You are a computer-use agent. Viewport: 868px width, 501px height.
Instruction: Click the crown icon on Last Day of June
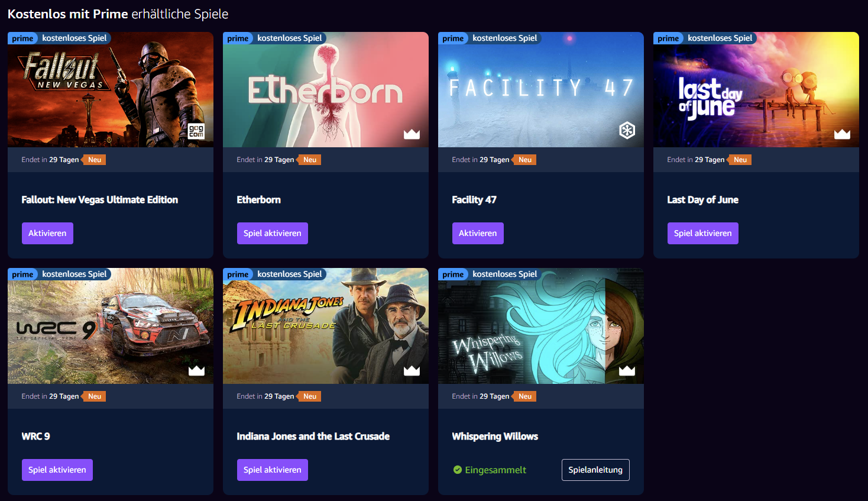pyautogui.click(x=842, y=134)
